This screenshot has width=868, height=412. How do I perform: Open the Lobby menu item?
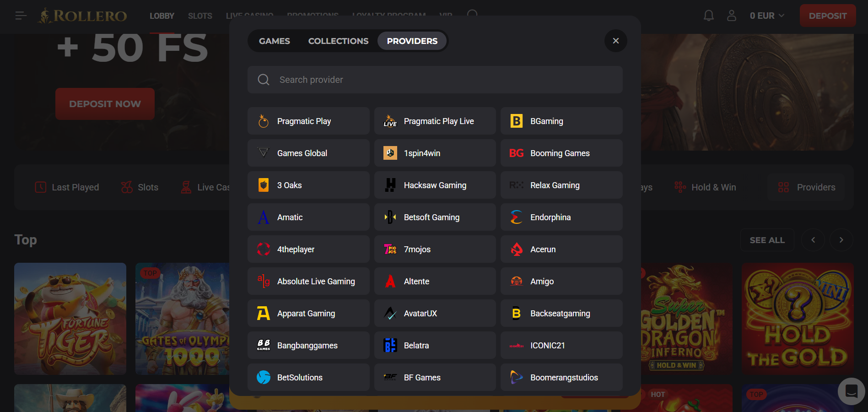pyautogui.click(x=162, y=16)
